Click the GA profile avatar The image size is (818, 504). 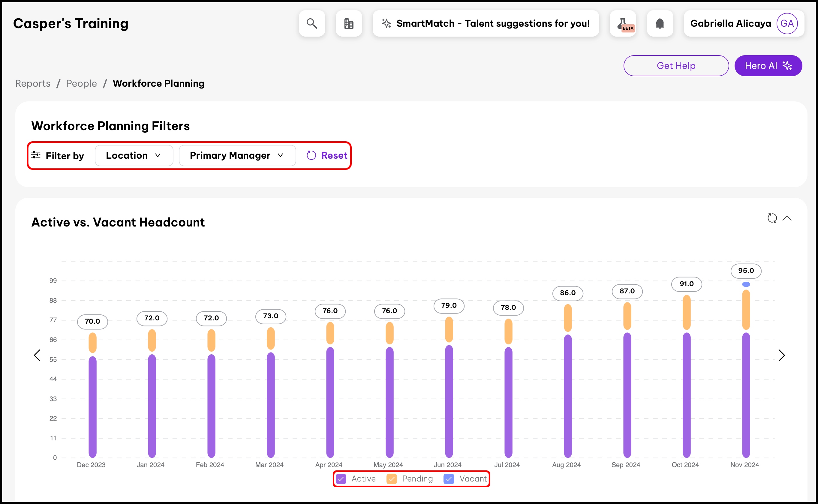pos(787,23)
